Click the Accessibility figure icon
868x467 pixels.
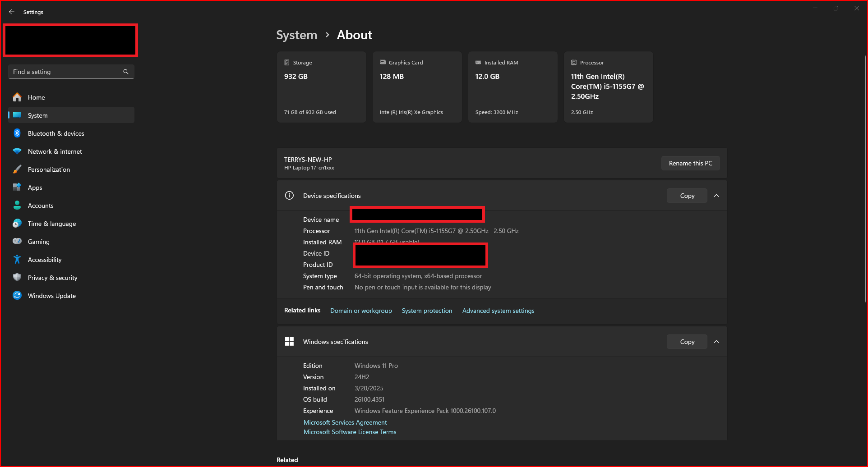pyautogui.click(x=17, y=259)
